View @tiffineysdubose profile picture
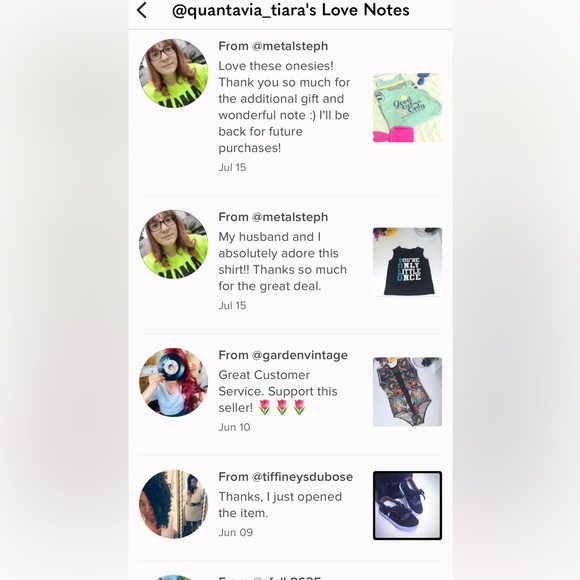Screen dimensions: 580x580 click(173, 504)
